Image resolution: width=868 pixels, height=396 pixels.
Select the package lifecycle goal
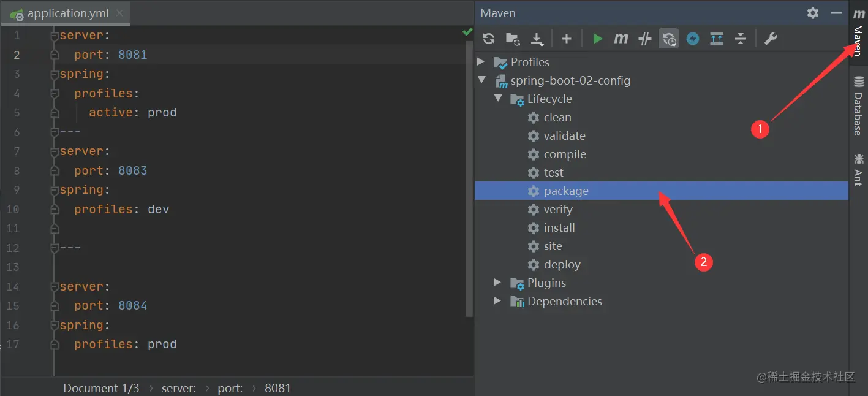point(662,191)
